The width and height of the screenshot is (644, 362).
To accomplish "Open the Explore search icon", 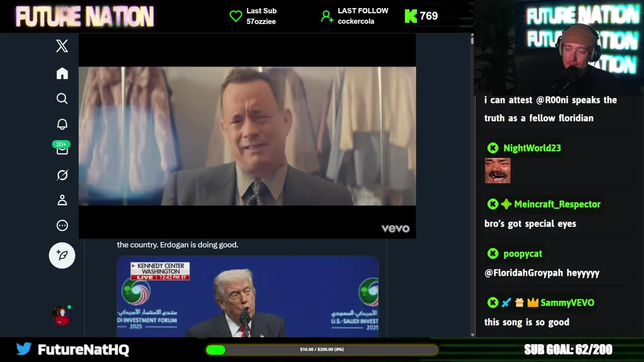I will pos(62,99).
